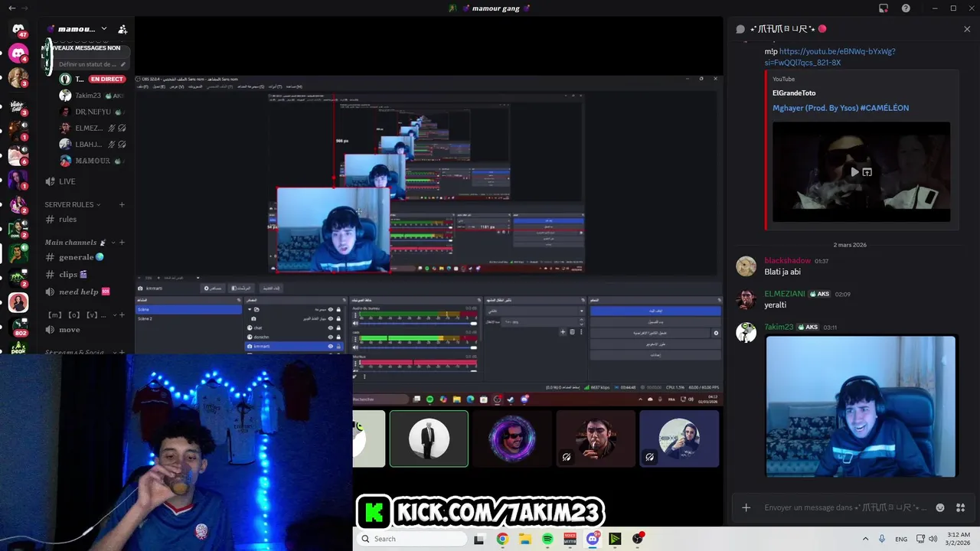This screenshot has height=551, width=980.
Task: Go back with the title bar left arrow
Action: [x=11, y=8]
